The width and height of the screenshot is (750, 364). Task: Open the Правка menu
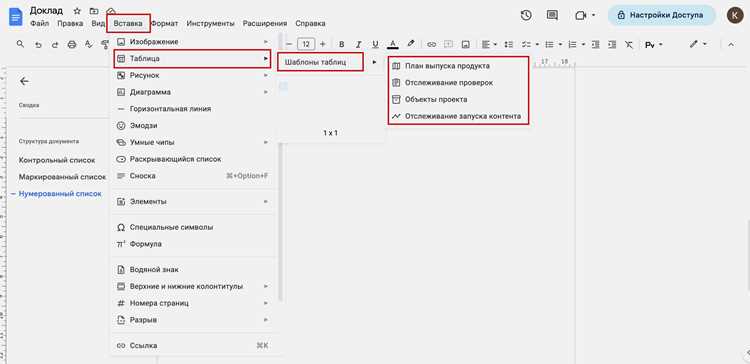click(70, 23)
